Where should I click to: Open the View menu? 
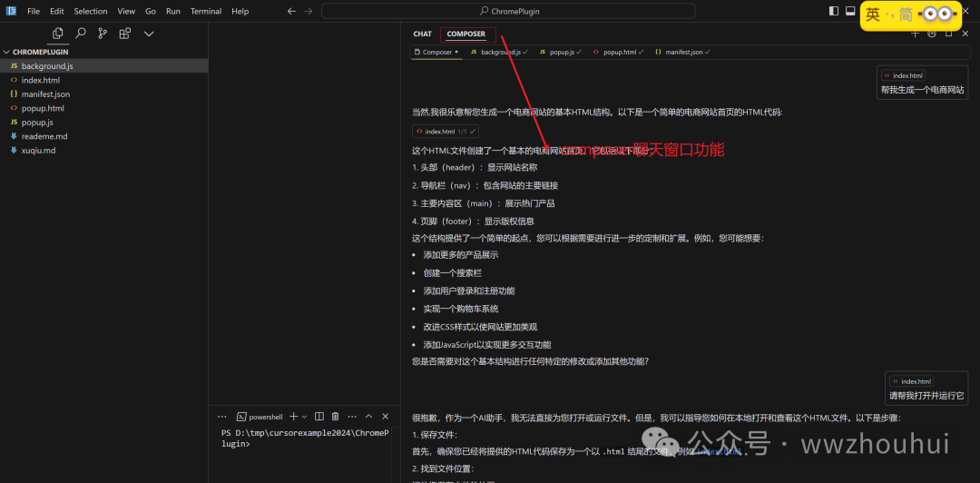click(x=126, y=11)
